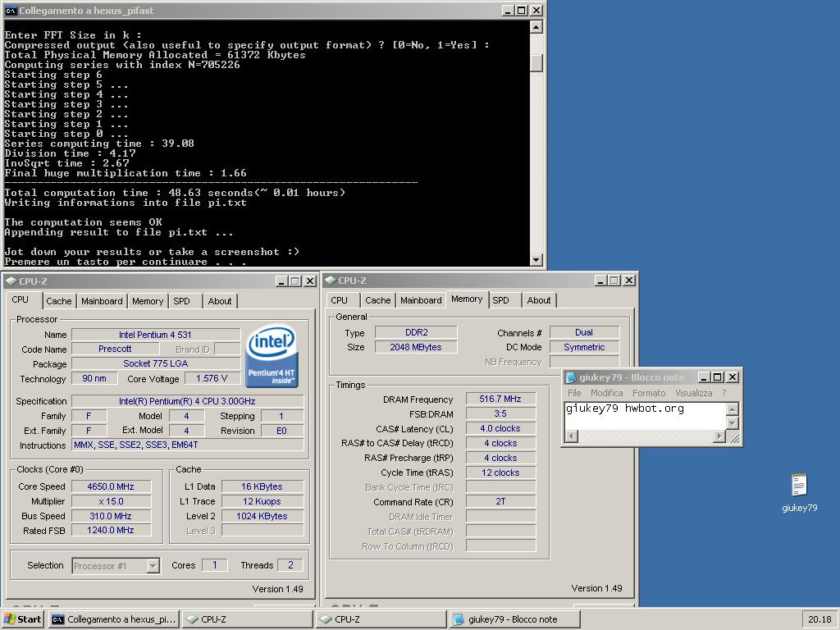Open File menu in Notepad
840x630 pixels.
click(x=574, y=393)
